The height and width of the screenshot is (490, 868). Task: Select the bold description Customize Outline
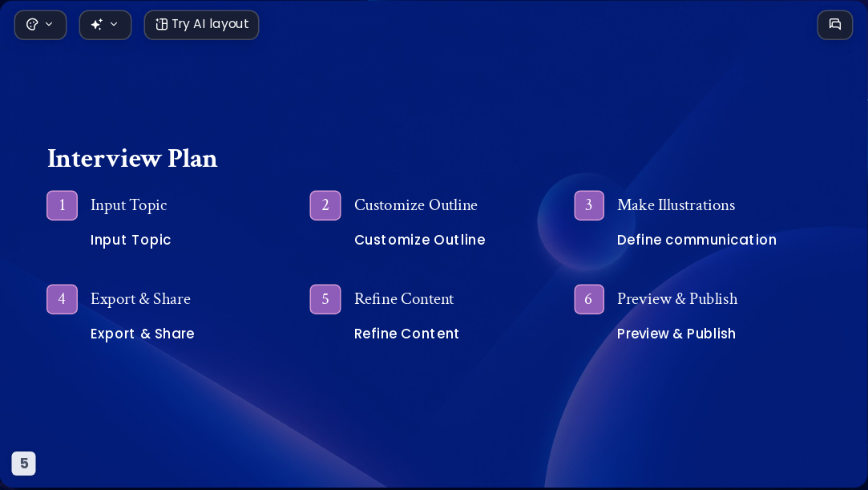coord(420,240)
